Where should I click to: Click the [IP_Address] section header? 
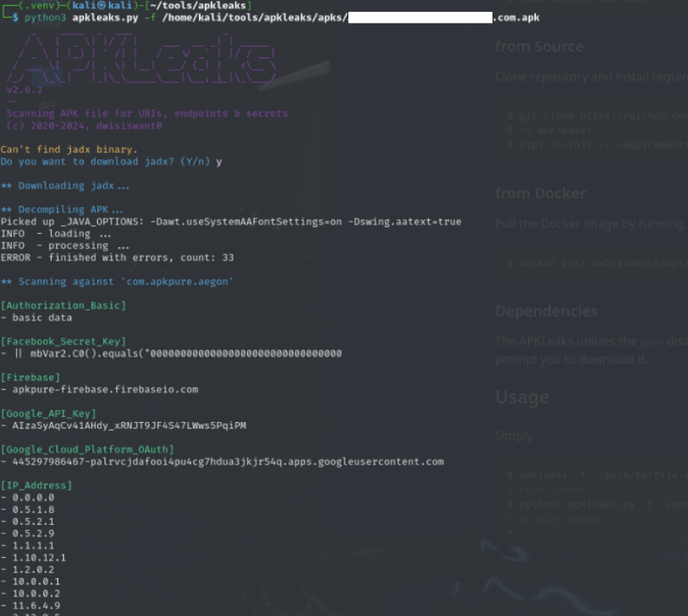(37, 485)
